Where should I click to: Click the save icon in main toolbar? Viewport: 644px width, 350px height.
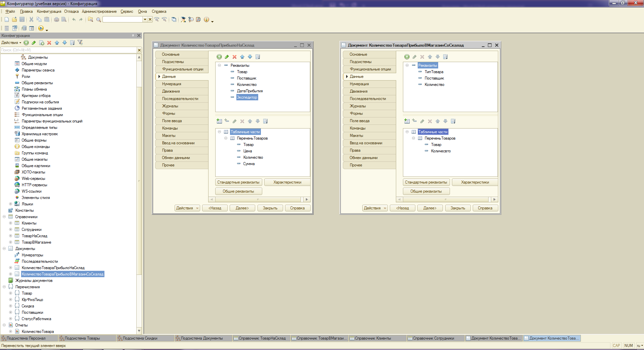pos(22,19)
